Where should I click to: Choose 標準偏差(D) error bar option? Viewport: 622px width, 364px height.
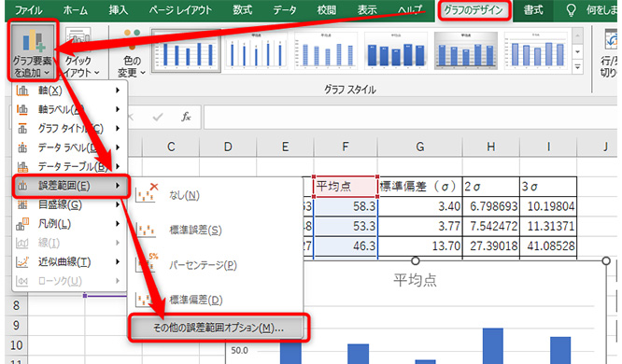(216, 300)
